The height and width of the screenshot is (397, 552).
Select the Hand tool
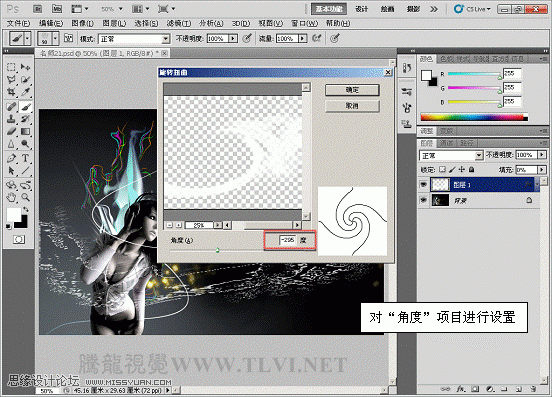coord(11,197)
